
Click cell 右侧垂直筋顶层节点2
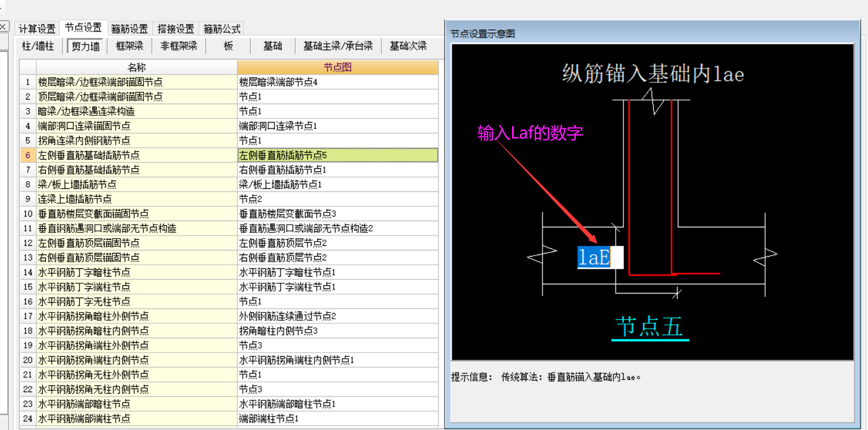337,258
